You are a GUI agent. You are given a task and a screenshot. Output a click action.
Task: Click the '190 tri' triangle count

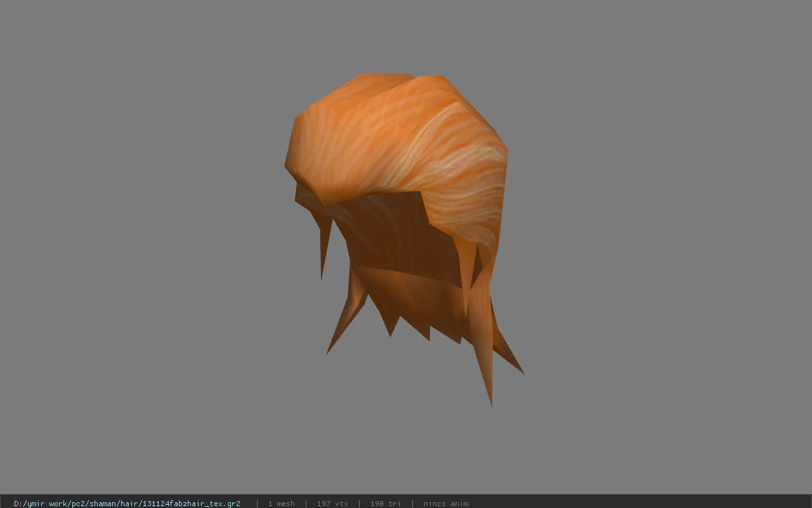(x=385, y=504)
